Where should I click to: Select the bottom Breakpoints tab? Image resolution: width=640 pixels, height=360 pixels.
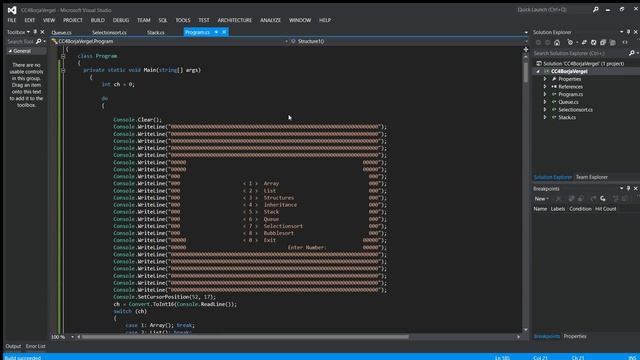(x=547, y=336)
